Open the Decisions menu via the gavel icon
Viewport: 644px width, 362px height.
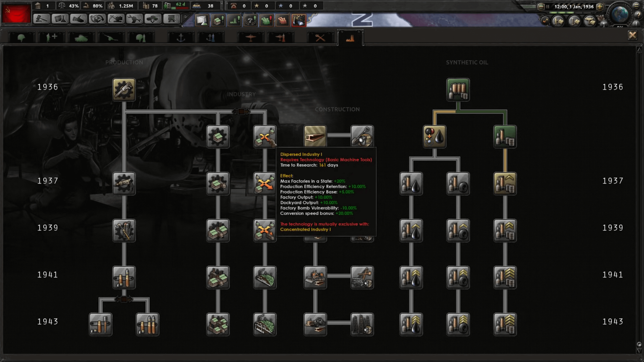[42, 19]
